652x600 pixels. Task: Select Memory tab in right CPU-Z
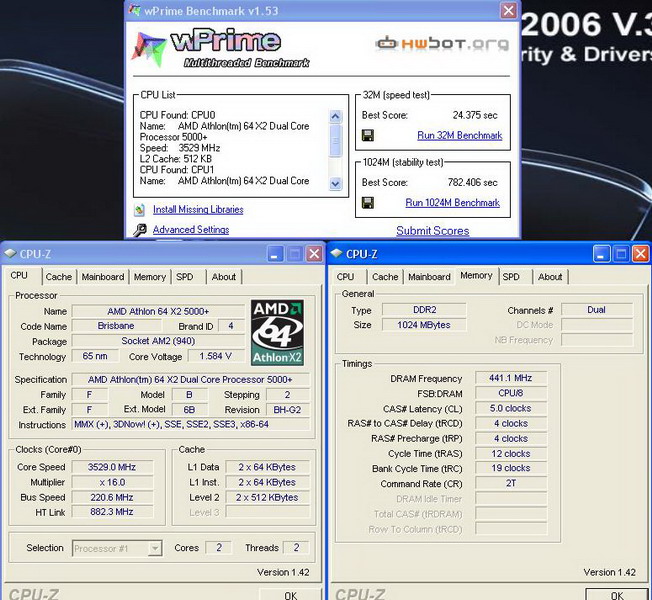point(476,276)
